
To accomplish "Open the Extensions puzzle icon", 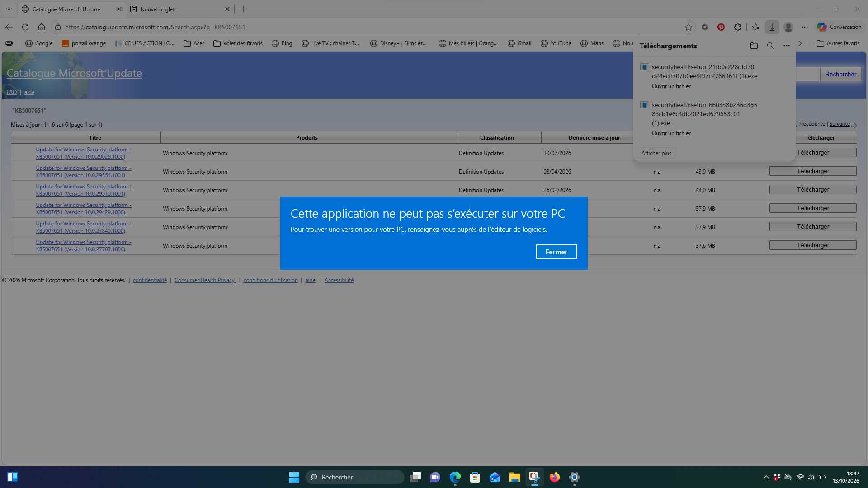I will 737,27.
